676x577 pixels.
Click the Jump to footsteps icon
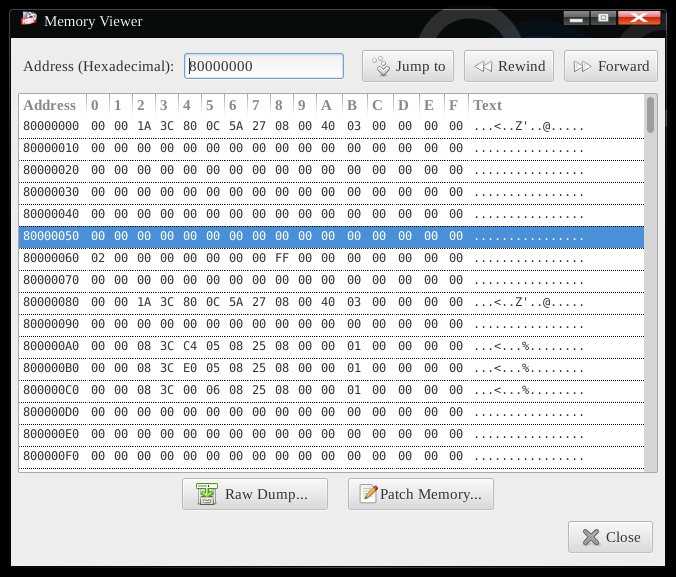click(x=380, y=67)
